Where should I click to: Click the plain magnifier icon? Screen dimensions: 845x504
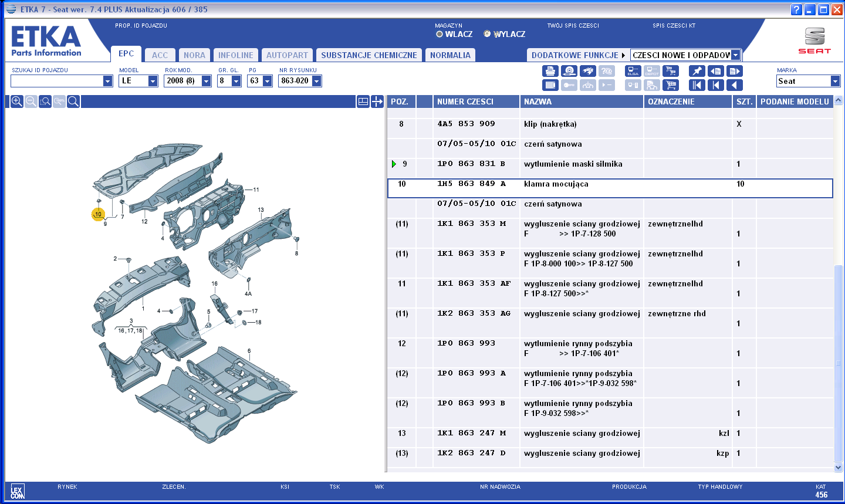tap(73, 102)
